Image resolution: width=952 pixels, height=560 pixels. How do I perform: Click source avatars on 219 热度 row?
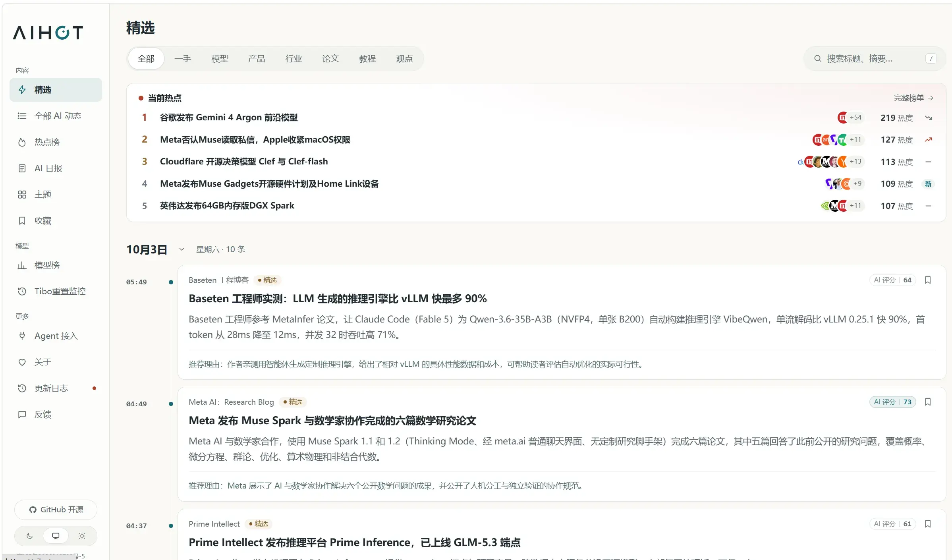point(851,118)
